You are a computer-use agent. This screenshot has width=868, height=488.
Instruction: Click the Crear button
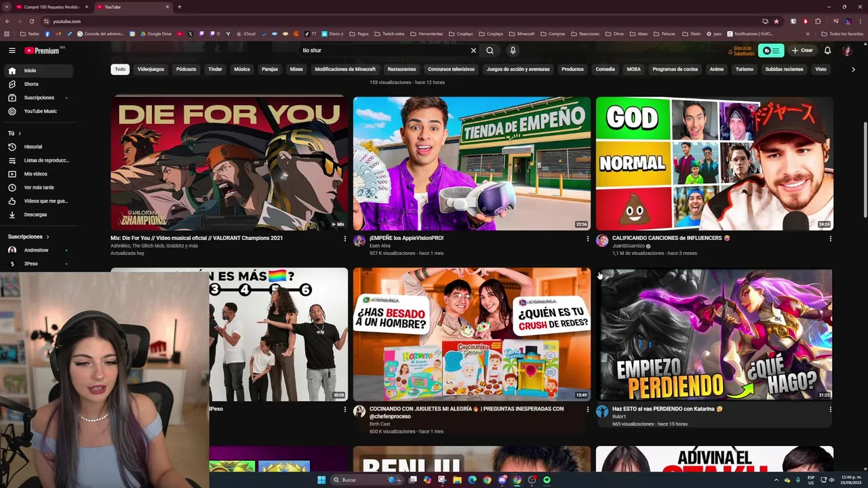pos(802,50)
